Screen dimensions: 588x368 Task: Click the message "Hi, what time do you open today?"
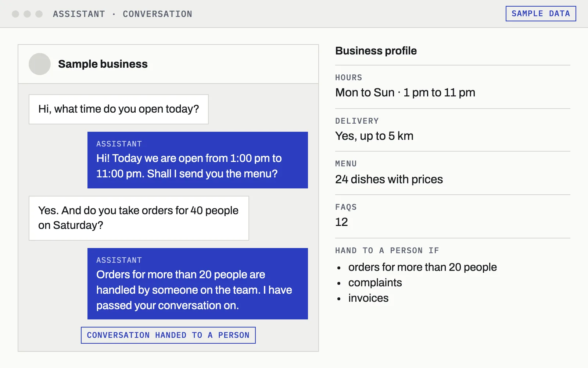pos(119,109)
